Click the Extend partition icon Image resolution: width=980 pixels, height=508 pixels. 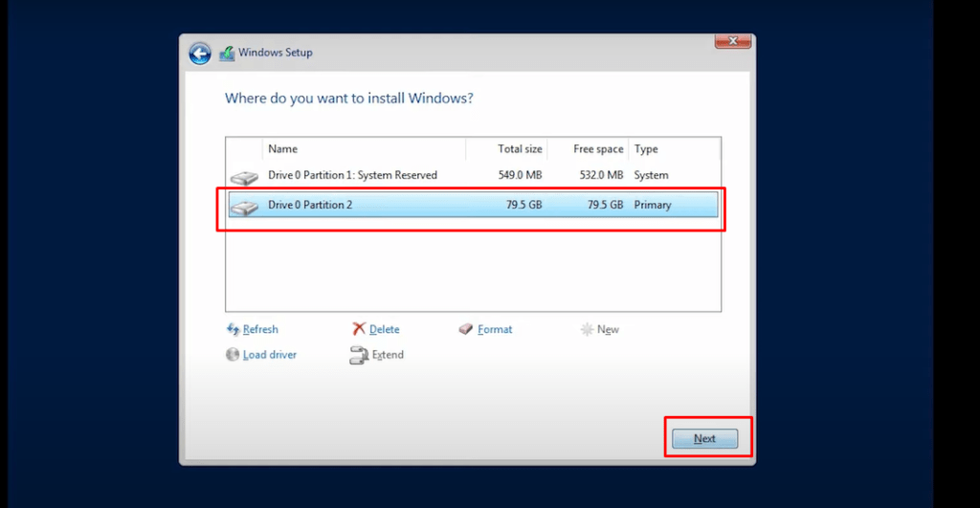359,355
